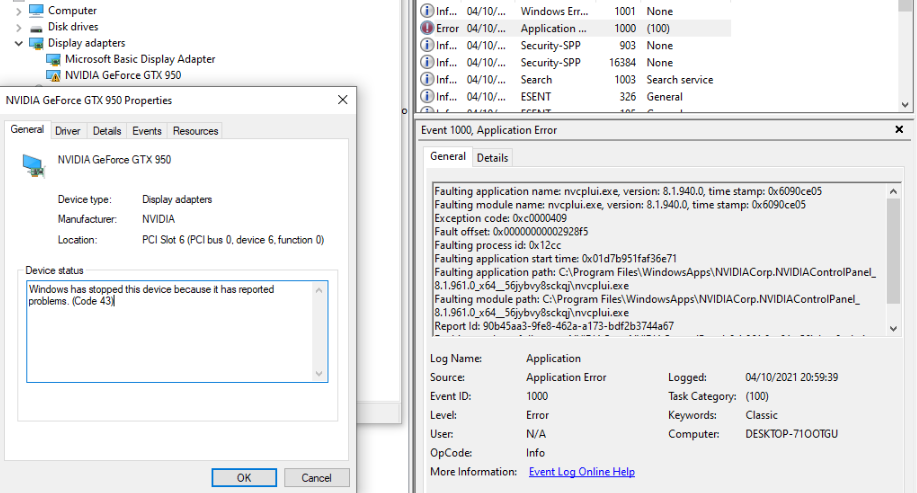Click the Faulting process id 0x12cc line

coord(498,245)
